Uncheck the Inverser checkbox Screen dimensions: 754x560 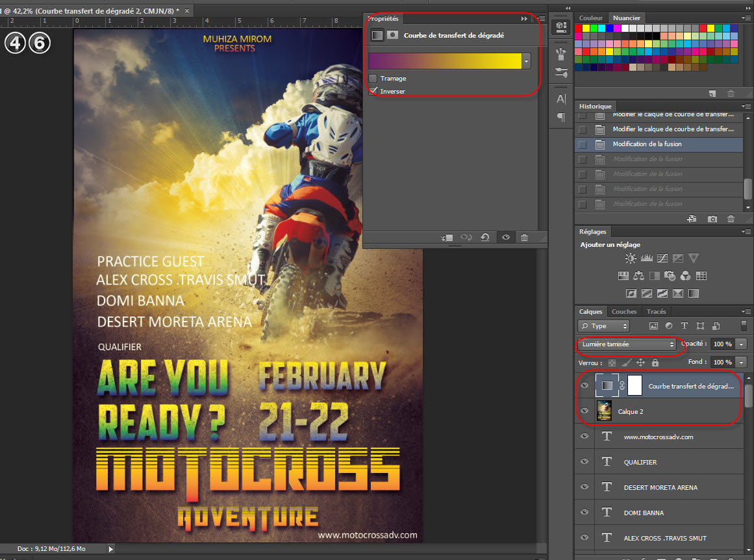[x=373, y=92]
